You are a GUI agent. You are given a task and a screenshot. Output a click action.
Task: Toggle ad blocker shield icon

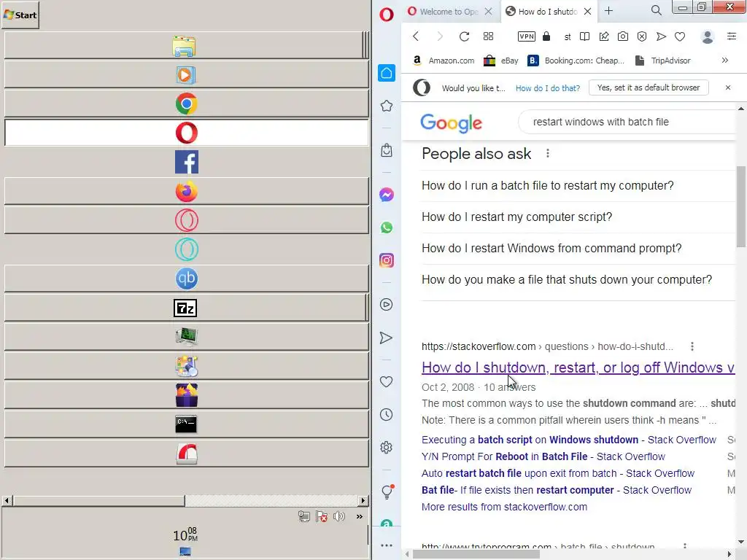[642, 36]
